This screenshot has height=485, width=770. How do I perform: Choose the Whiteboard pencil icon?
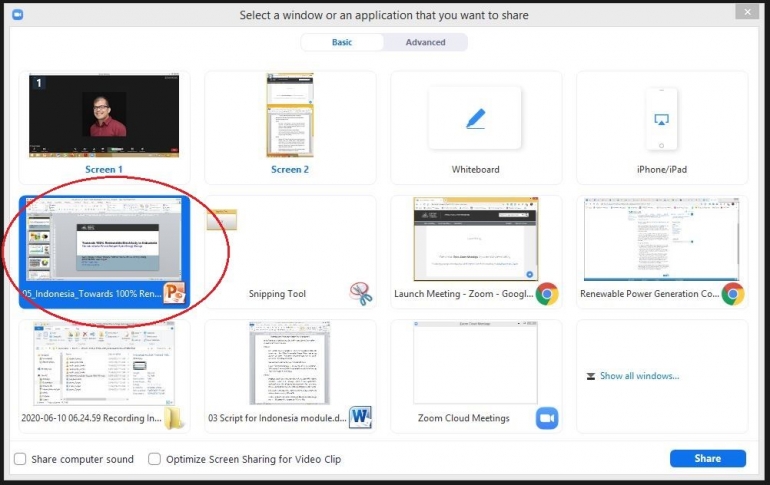(475, 118)
